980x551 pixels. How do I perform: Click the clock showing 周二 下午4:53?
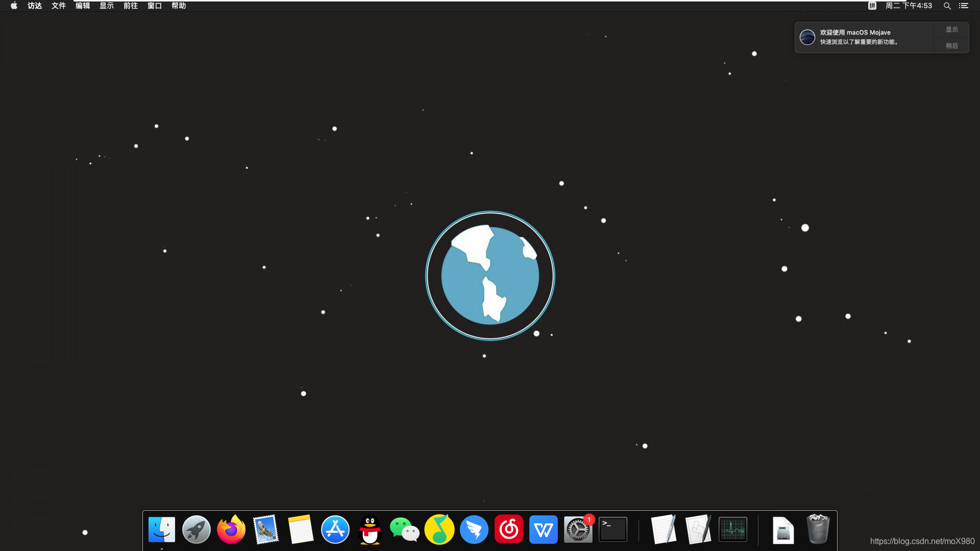click(x=909, y=6)
